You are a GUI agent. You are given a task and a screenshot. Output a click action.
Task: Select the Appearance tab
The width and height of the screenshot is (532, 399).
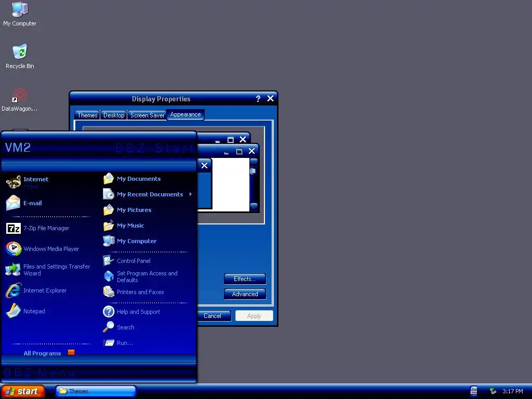185,114
